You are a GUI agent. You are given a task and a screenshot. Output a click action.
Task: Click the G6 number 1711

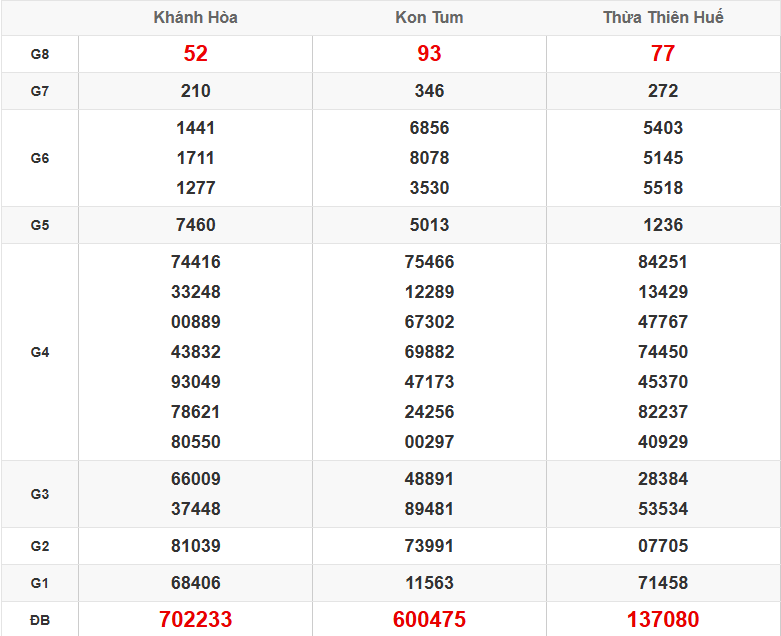tap(195, 158)
